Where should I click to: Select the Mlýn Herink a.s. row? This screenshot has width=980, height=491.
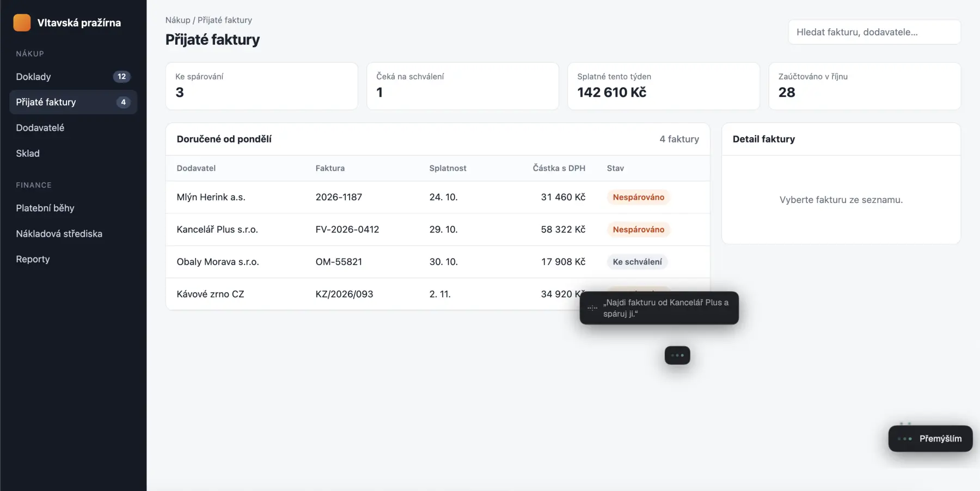438,197
